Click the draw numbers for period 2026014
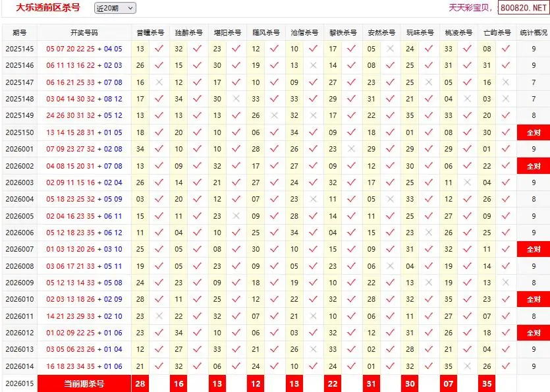This screenshot has height=392, width=550. coord(84,366)
